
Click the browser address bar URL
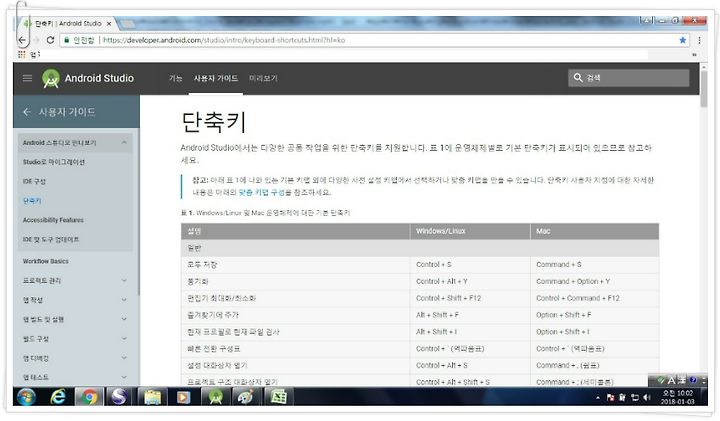pos(223,40)
